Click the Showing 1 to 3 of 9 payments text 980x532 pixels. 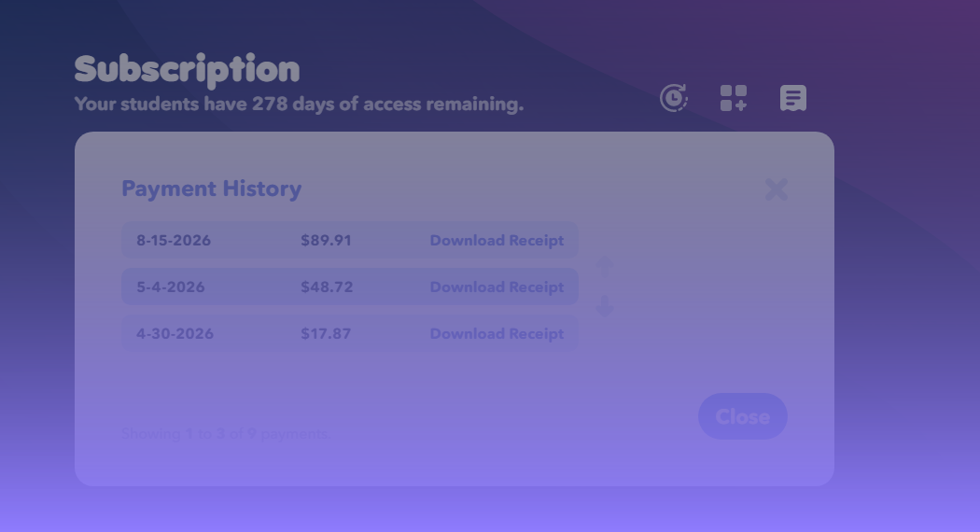pos(226,434)
